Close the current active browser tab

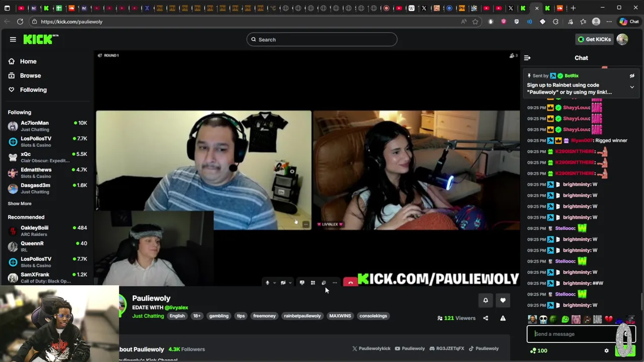click(x=537, y=8)
